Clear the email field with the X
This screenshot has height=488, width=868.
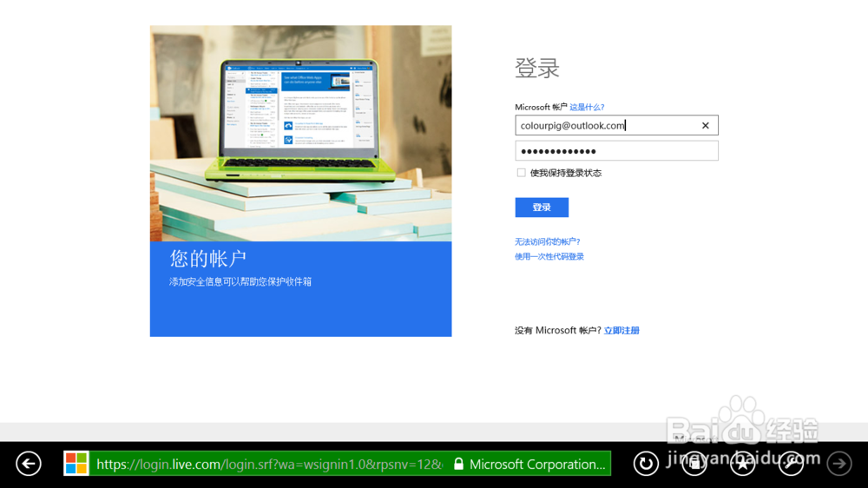pos(705,126)
